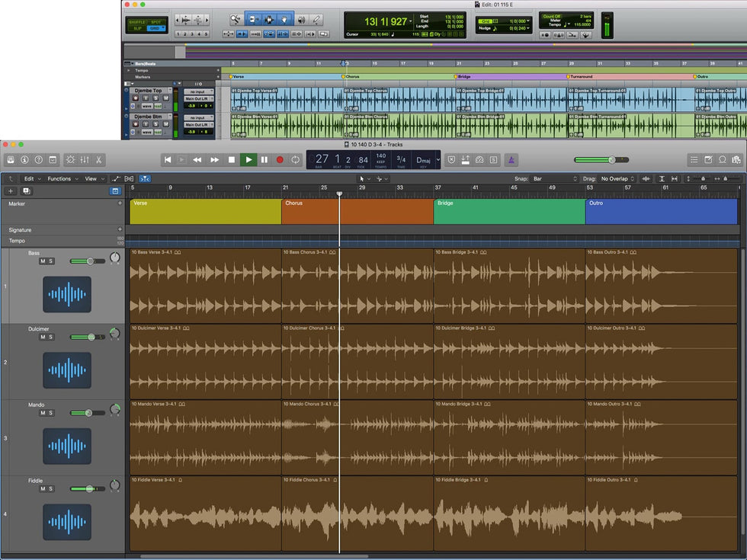Open the Edit menu in tracks area
Image resolution: width=747 pixels, height=560 pixels.
point(30,179)
